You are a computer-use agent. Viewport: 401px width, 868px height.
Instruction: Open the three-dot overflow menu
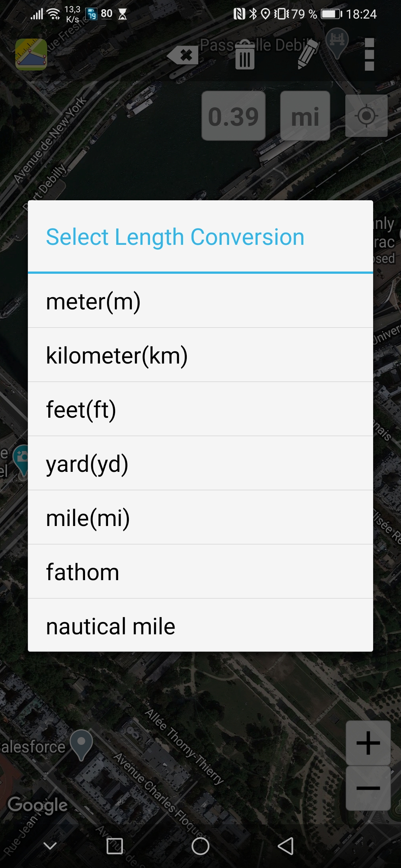[x=369, y=54]
